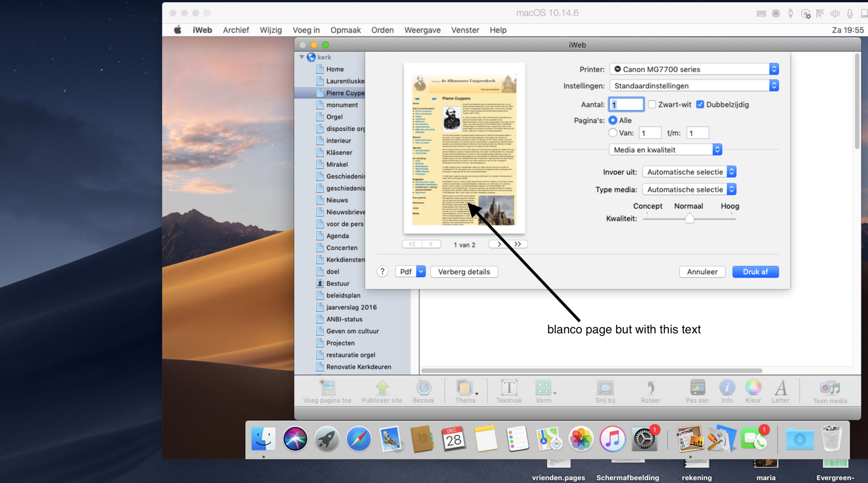Enable the Zwart-wit checkbox
This screenshot has height=483, width=868.
point(652,104)
